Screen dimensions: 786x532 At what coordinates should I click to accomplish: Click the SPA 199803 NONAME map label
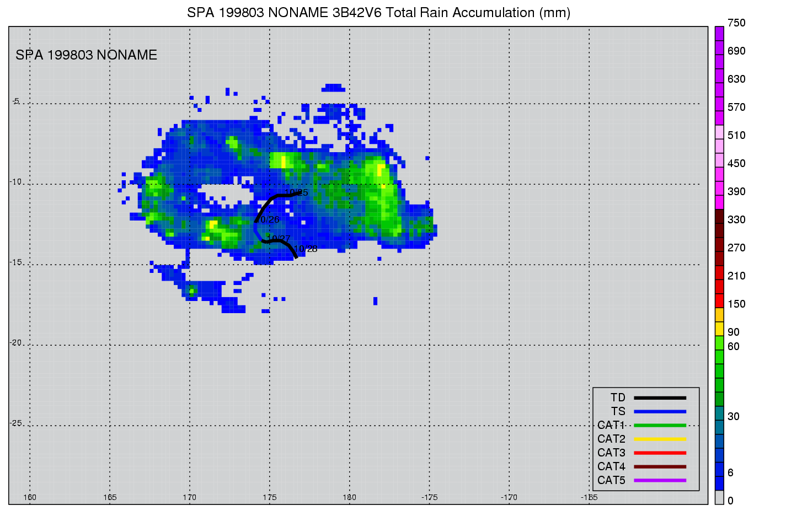86,55
